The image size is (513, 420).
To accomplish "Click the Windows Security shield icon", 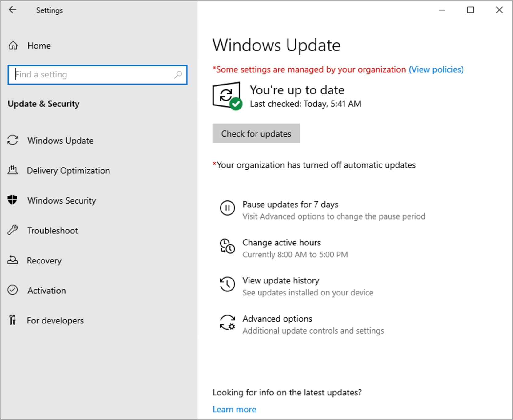I will click(x=13, y=200).
